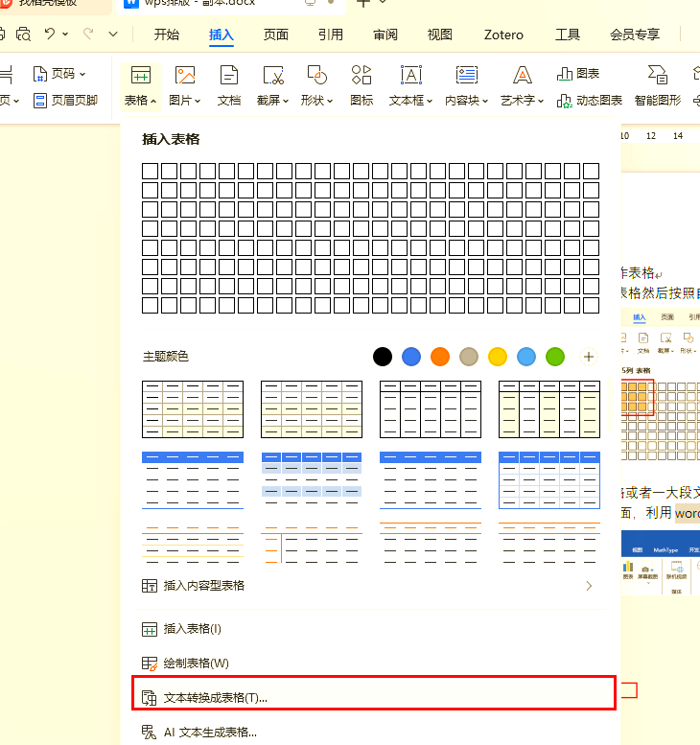Add a custom theme color with plus
The image size is (700, 745).
[x=589, y=357]
